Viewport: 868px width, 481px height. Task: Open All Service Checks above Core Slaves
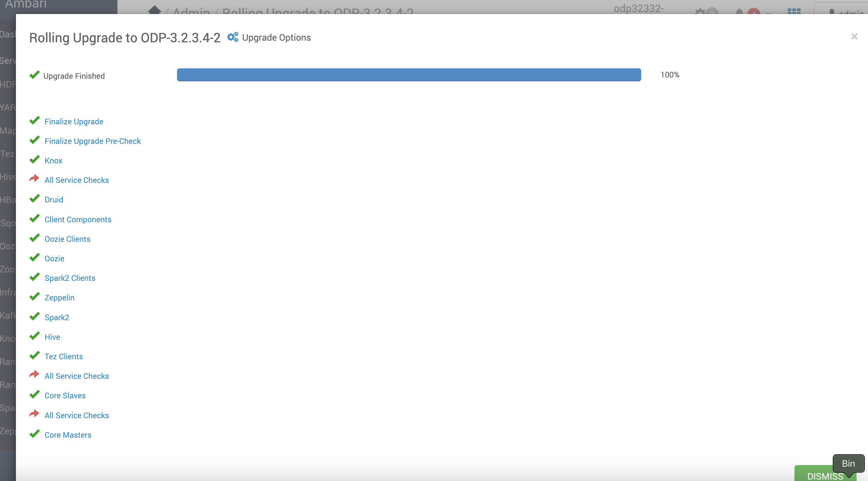[77, 376]
